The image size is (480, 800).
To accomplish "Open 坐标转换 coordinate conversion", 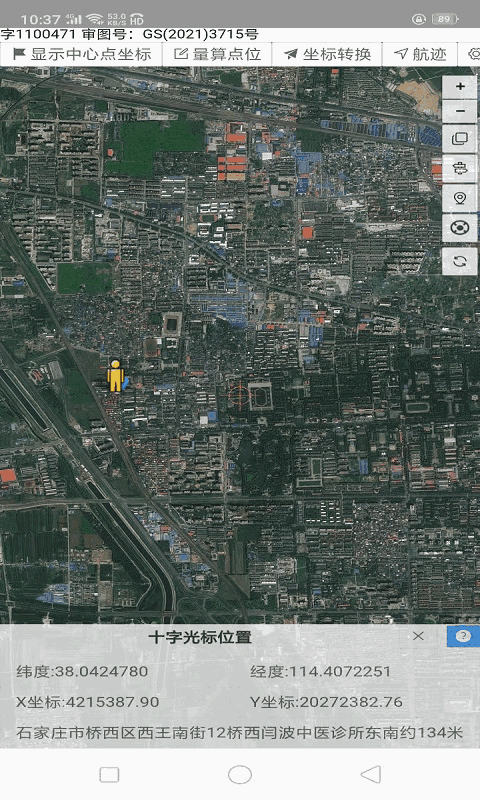I will point(327,55).
